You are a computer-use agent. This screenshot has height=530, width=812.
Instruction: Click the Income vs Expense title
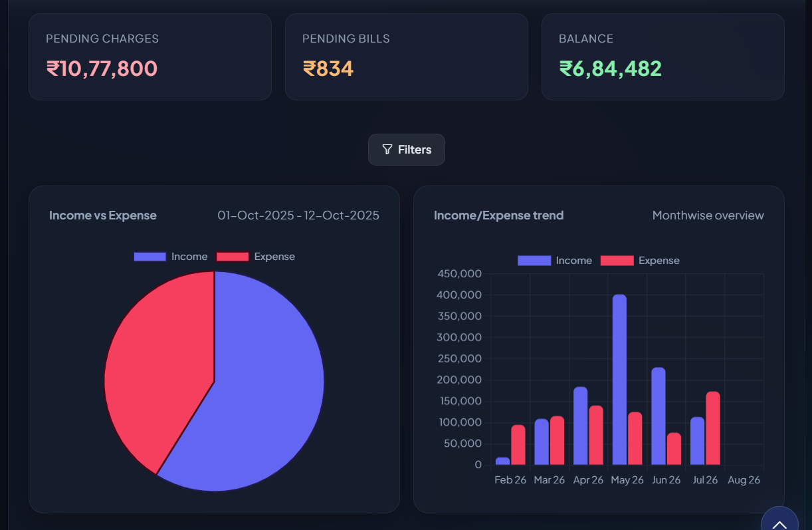pos(103,215)
